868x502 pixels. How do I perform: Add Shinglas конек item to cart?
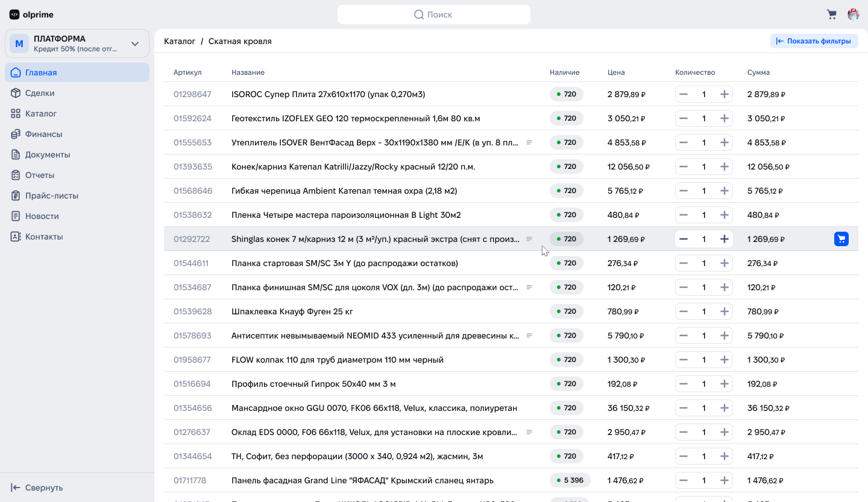(x=841, y=239)
